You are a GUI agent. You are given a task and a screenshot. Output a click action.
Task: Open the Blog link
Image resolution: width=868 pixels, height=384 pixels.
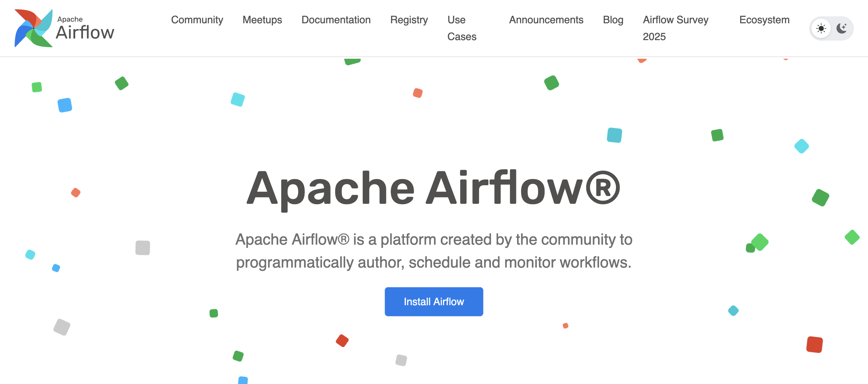pyautogui.click(x=613, y=20)
